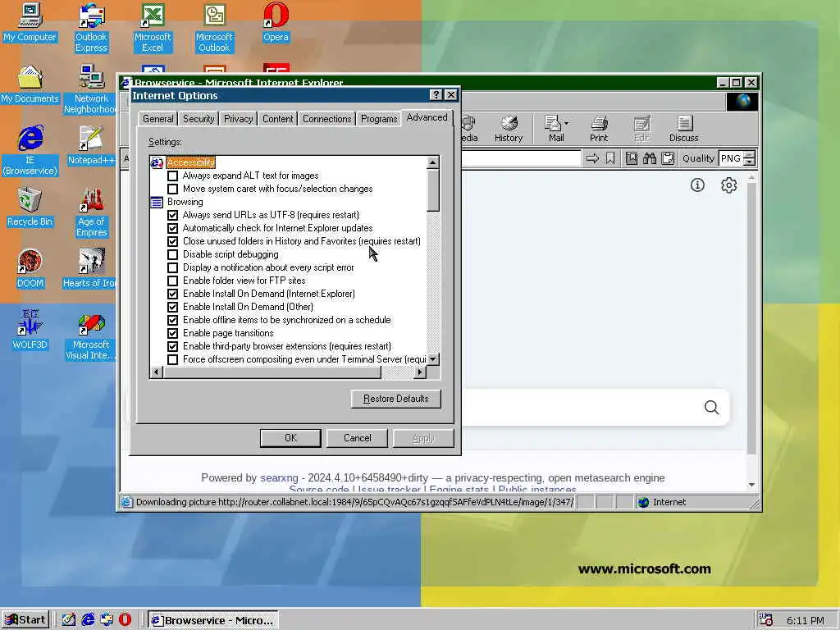Select the DOOM desktop icon

pos(30,269)
